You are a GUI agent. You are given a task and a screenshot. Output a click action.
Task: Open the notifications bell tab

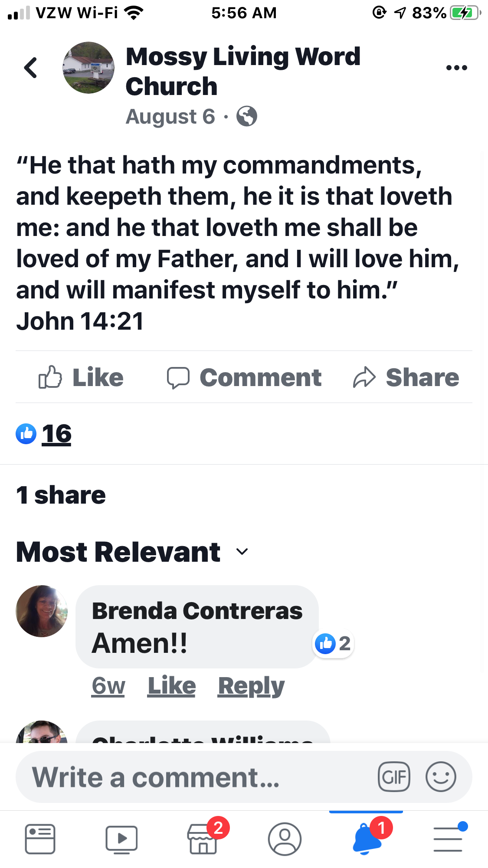pos(367,839)
